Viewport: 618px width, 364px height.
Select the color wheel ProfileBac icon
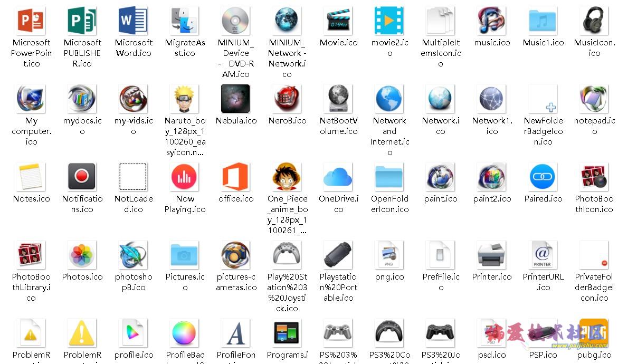(x=185, y=333)
